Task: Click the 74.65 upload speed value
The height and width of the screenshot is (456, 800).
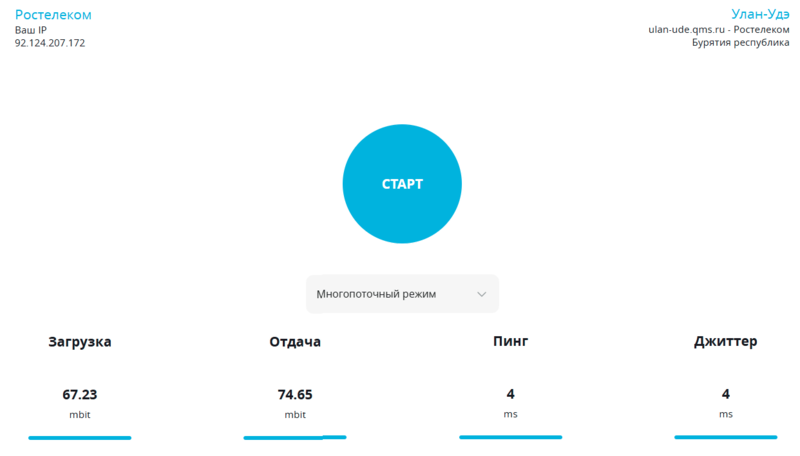Action: coord(295,394)
